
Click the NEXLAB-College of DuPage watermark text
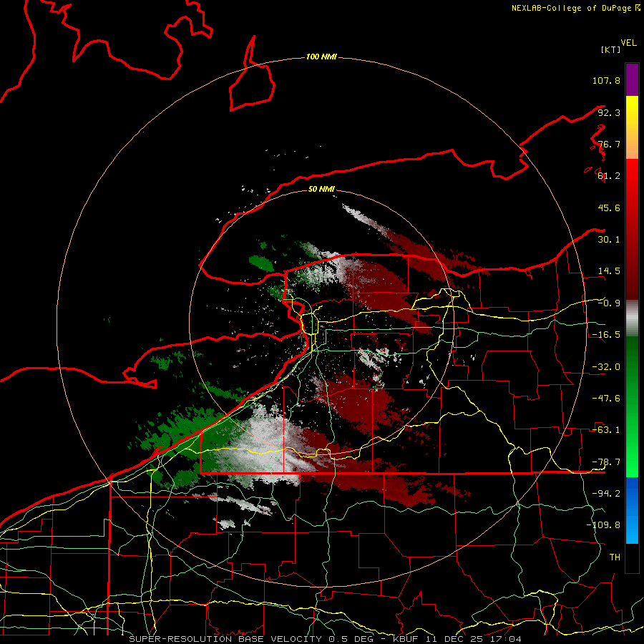(576, 8)
